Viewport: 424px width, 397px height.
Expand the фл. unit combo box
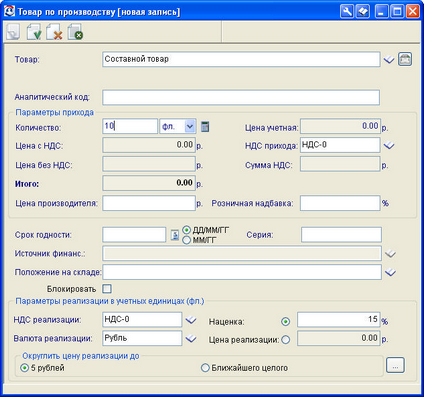pos(190,127)
